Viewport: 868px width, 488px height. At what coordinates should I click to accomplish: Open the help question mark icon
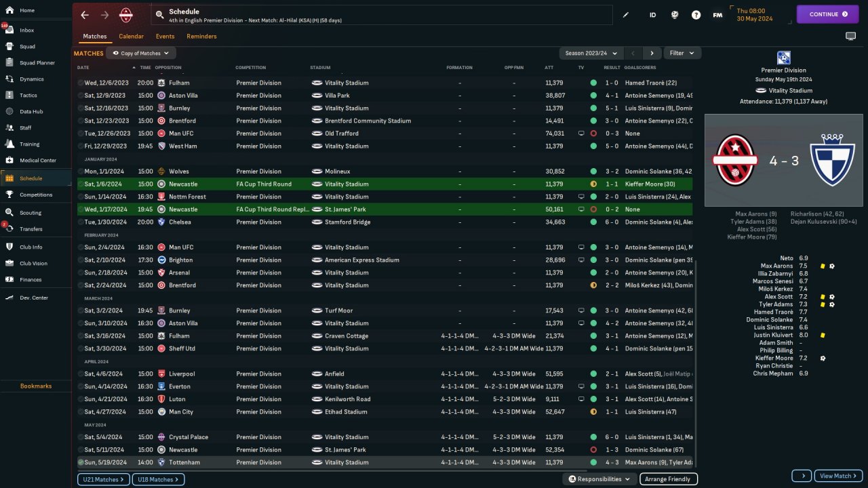(x=696, y=14)
